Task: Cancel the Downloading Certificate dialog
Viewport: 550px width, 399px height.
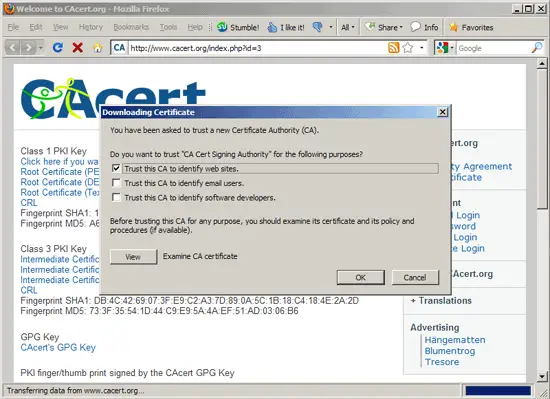Action: click(x=415, y=277)
